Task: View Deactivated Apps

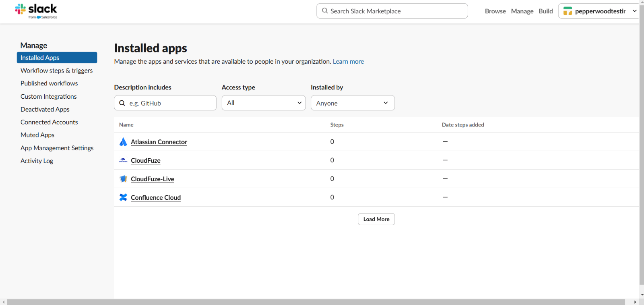Action: coord(45,109)
